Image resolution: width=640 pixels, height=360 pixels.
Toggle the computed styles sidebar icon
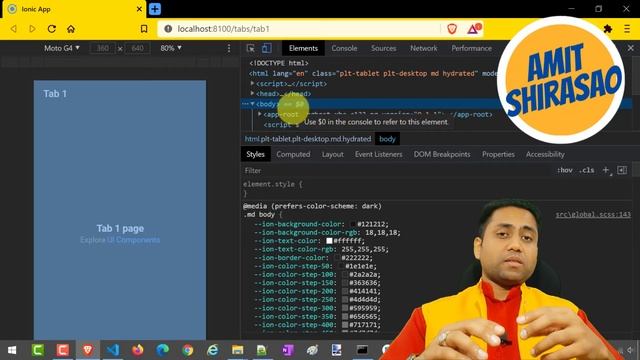pyautogui.click(x=622, y=170)
